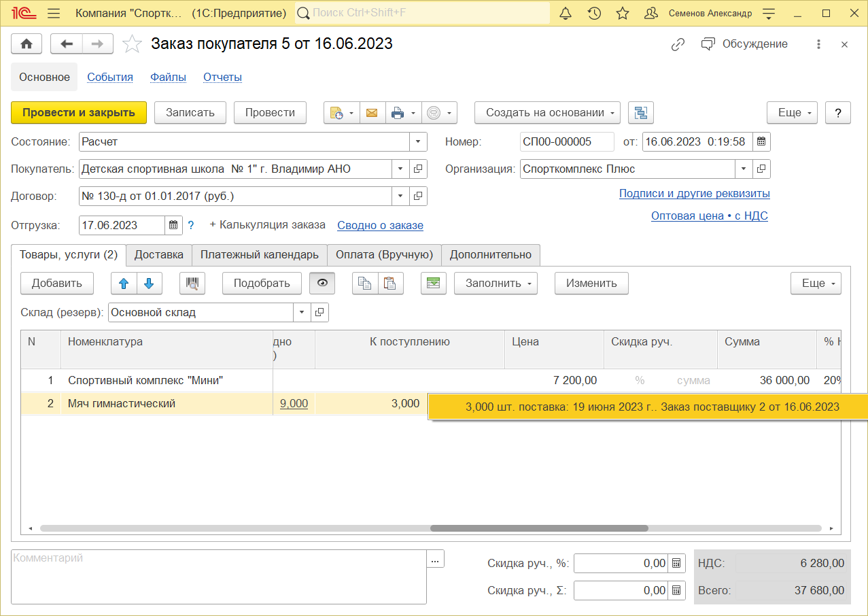Viewport: 868px width, 616px height.
Task: Expand the Организация dropdown list
Action: pyautogui.click(x=744, y=169)
